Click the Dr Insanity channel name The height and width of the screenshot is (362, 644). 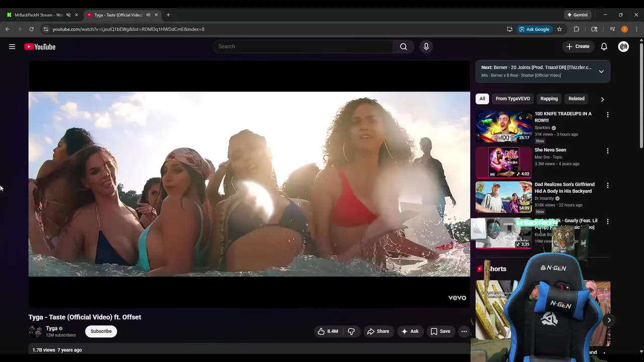[544, 198]
